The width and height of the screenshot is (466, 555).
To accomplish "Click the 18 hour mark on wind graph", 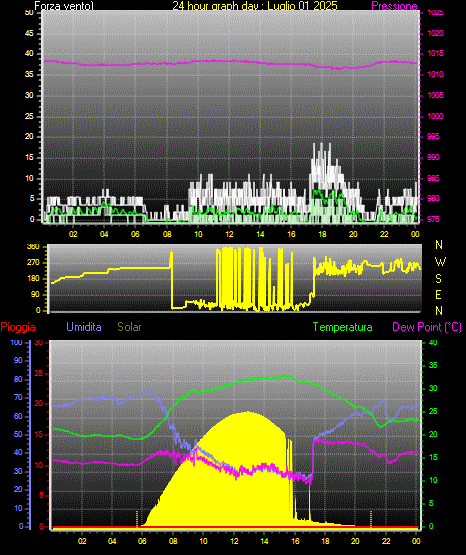I will click(x=322, y=234).
